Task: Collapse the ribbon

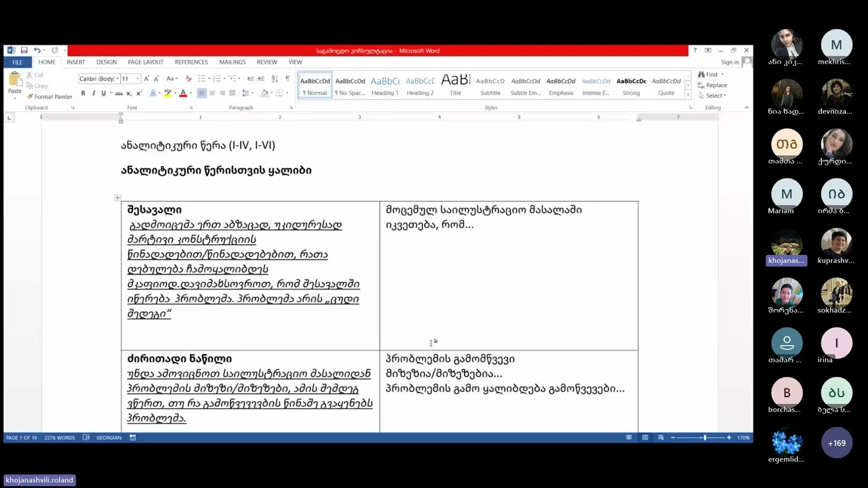Action: [747, 108]
